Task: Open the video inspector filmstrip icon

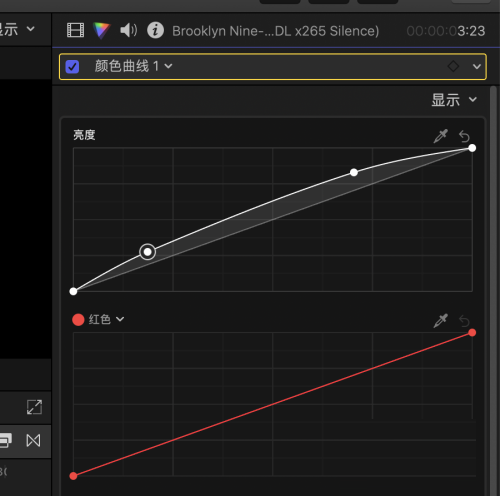Action: point(75,30)
